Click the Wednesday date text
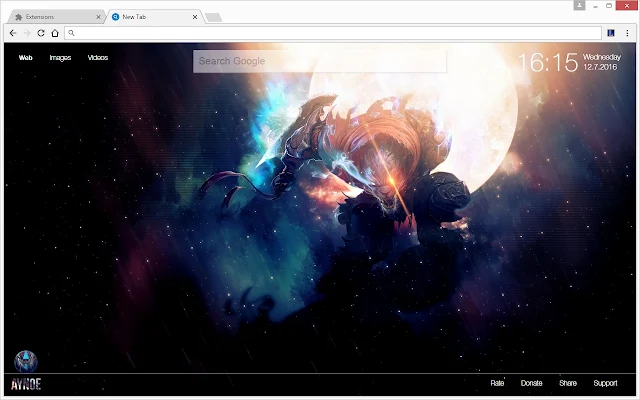This screenshot has width=640, height=400. 602,57
